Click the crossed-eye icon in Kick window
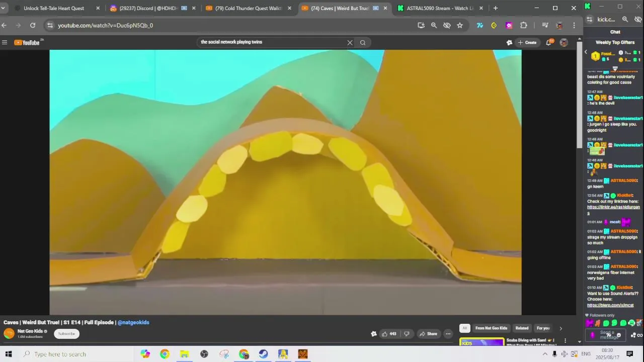 point(638,20)
